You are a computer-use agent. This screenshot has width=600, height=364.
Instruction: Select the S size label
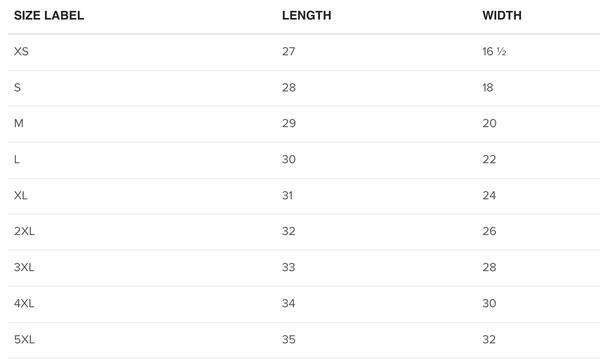[x=18, y=88]
